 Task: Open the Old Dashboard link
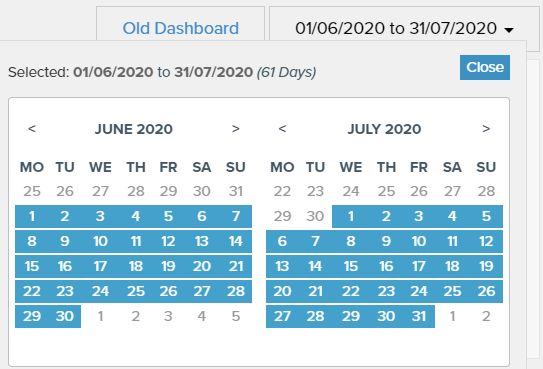(180, 28)
